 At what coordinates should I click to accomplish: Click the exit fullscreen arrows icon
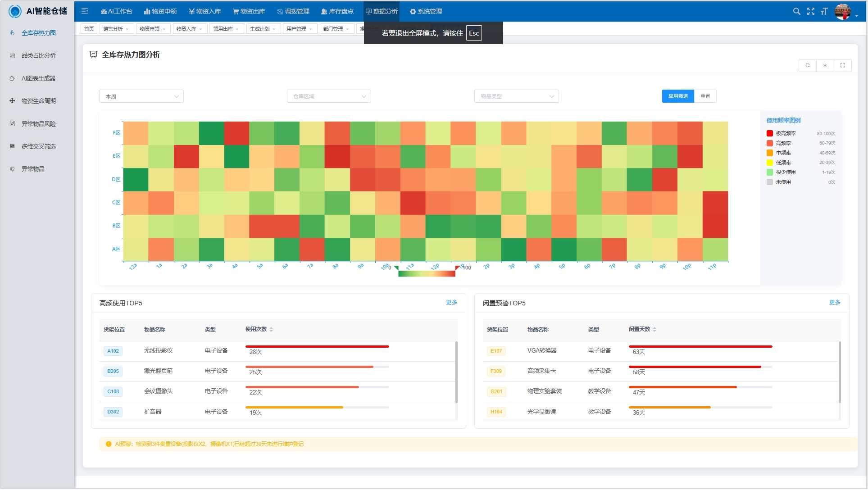[x=811, y=12]
